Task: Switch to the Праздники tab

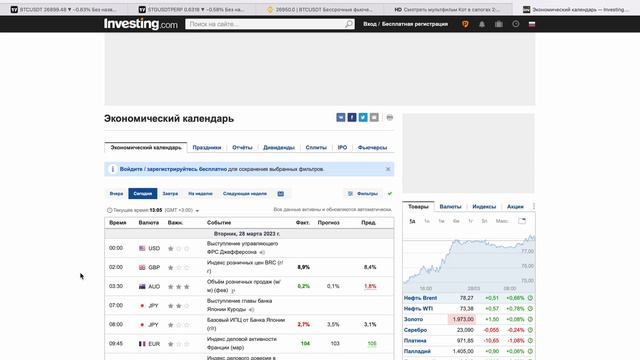Action: [207, 147]
